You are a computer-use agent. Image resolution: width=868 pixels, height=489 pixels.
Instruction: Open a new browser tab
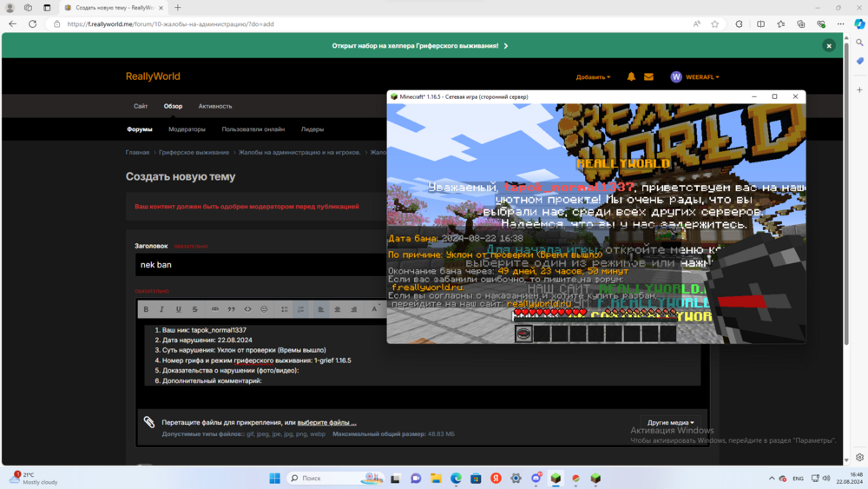pos(178,8)
